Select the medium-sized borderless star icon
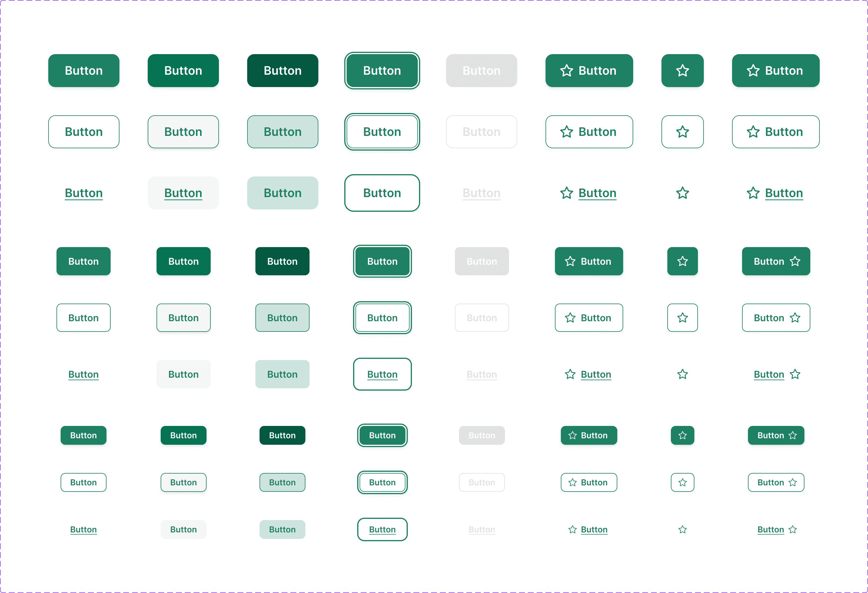 point(682,374)
